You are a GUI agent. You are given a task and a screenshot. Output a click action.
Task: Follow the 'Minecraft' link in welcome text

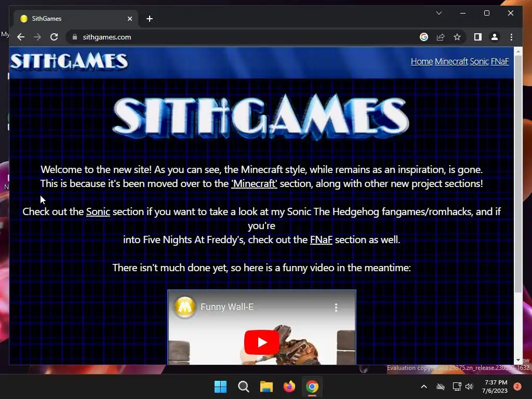point(254,183)
